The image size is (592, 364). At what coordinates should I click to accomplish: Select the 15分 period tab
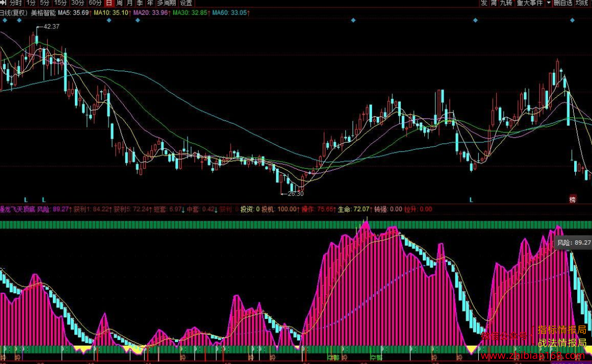(60, 3)
